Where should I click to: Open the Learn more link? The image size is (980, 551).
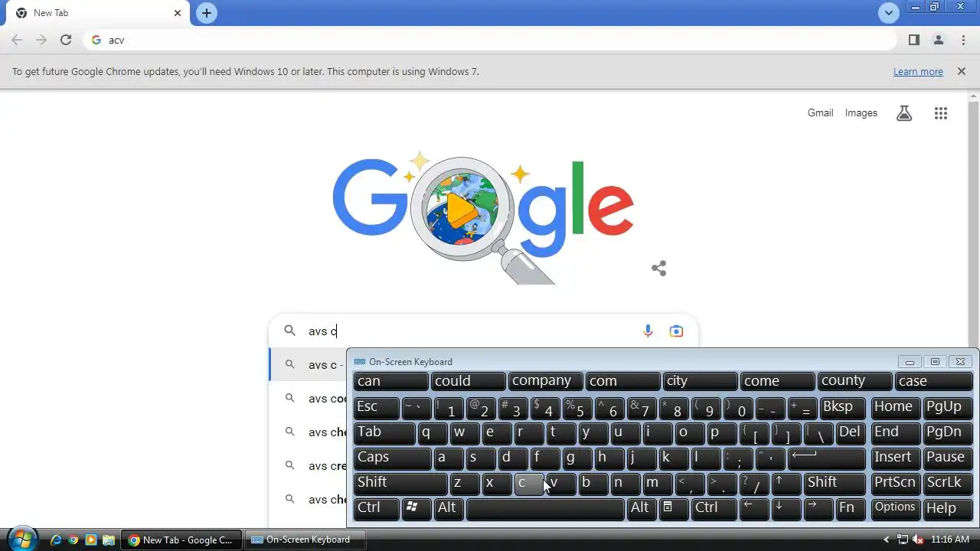pyautogui.click(x=918, y=71)
